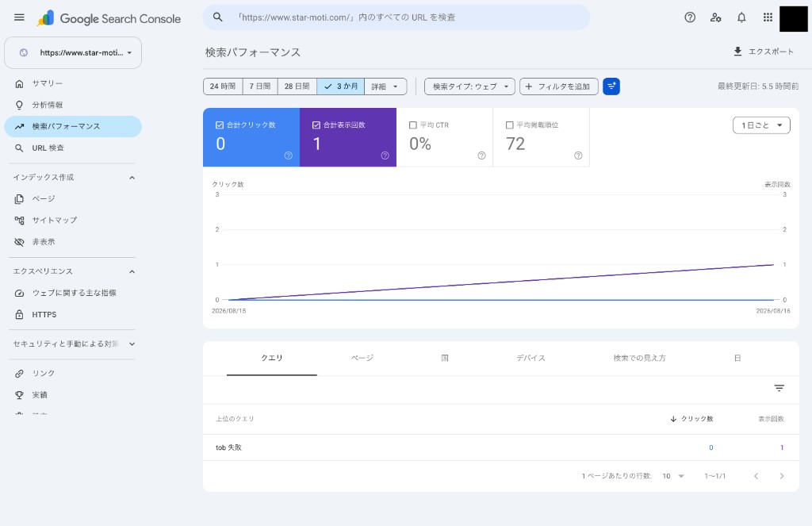Click the account profile avatar
The image size is (812, 526).
(x=793, y=19)
